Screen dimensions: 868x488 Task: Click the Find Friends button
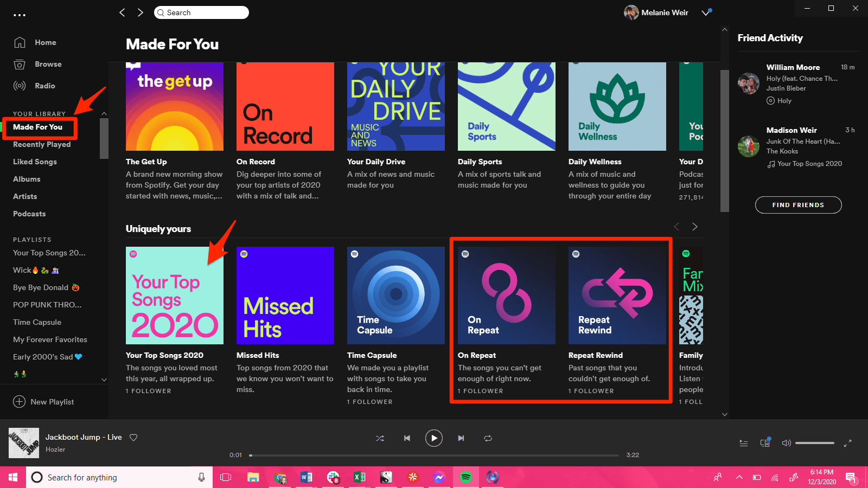coord(799,205)
